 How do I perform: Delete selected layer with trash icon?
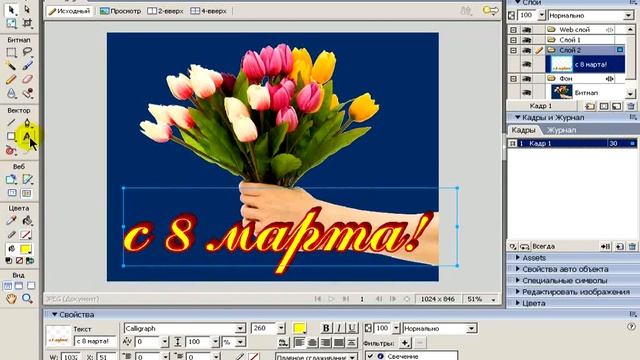click(631, 106)
